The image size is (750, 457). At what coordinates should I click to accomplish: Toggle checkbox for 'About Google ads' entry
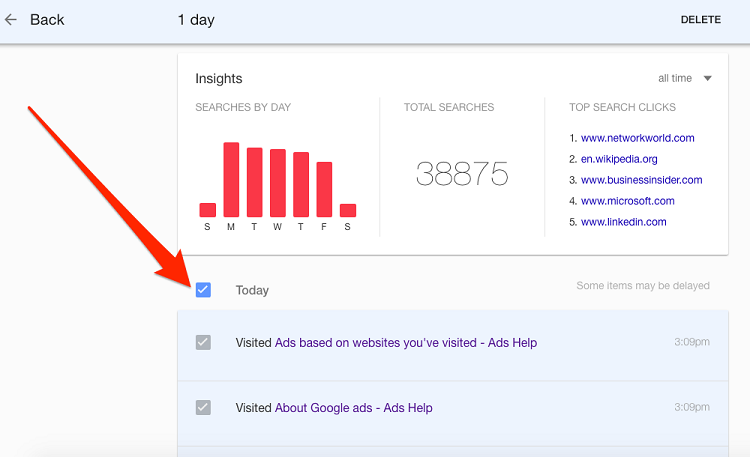[203, 407]
